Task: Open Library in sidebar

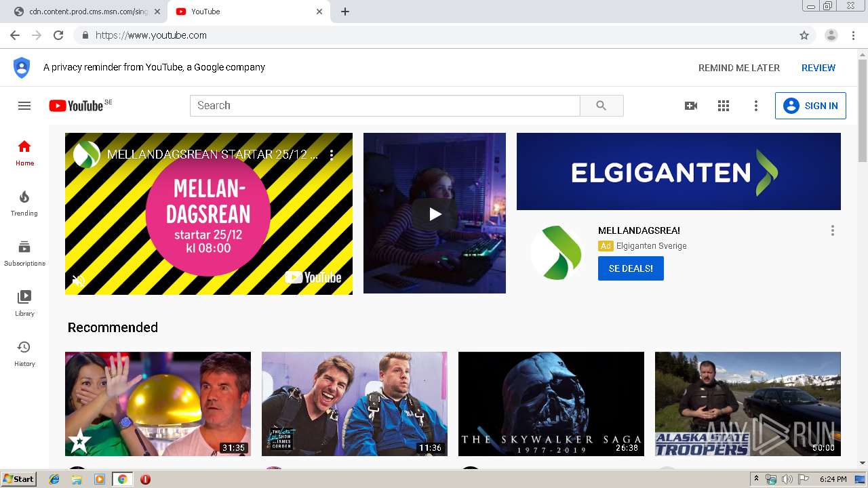Action: pos(24,304)
